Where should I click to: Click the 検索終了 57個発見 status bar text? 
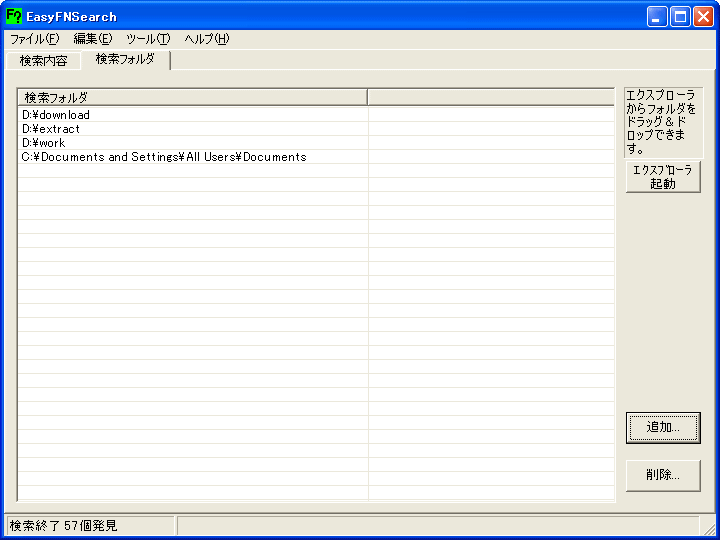[64, 525]
